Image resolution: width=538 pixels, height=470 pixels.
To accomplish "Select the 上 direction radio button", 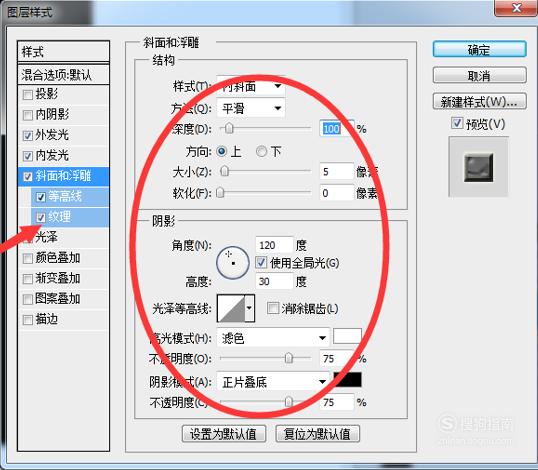I will [x=222, y=151].
